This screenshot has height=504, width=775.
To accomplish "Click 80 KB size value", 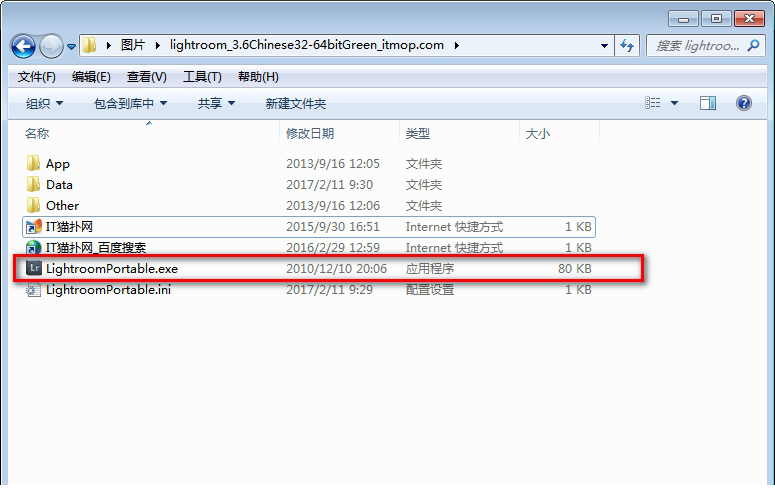I will 574,268.
